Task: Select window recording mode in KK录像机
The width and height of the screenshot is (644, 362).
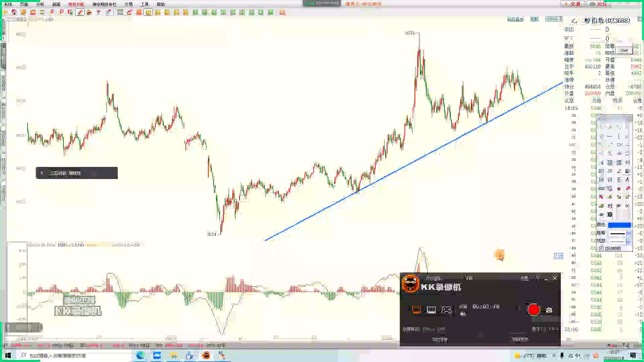Action: pyautogui.click(x=431, y=310)
